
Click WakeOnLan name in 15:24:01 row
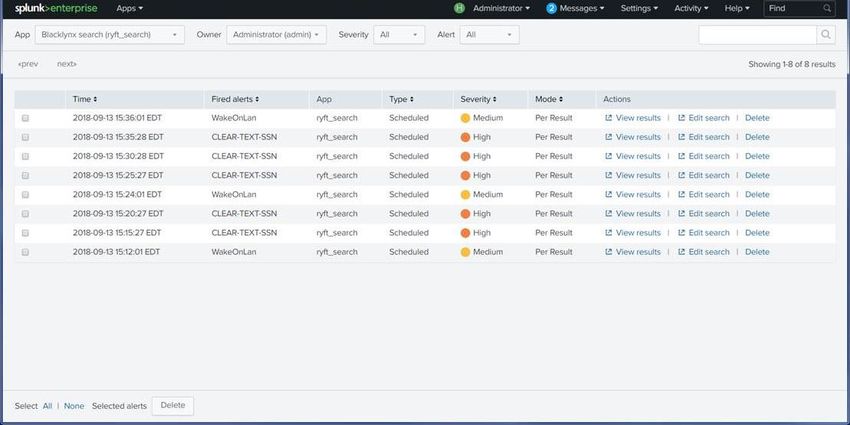tap(234, 195)
